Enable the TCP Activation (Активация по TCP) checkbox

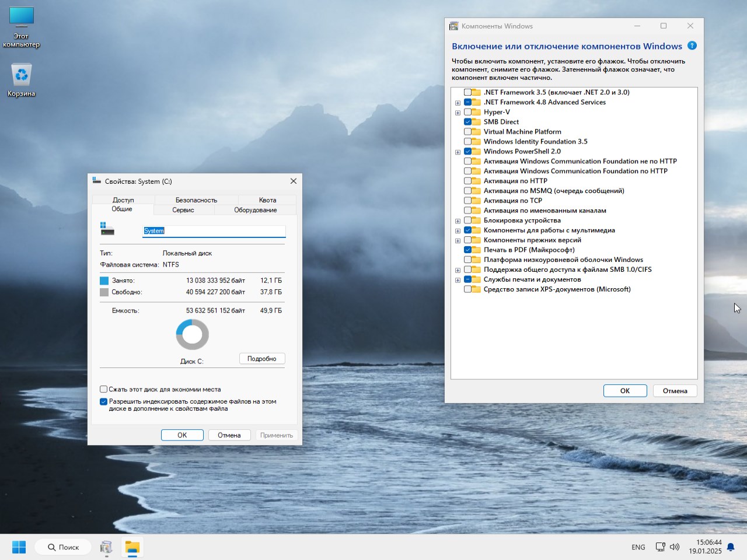(x=468, y=201)
